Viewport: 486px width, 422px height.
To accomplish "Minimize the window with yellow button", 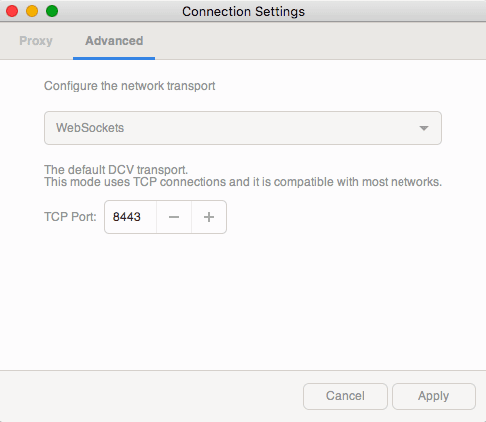I will pos(32,11).
